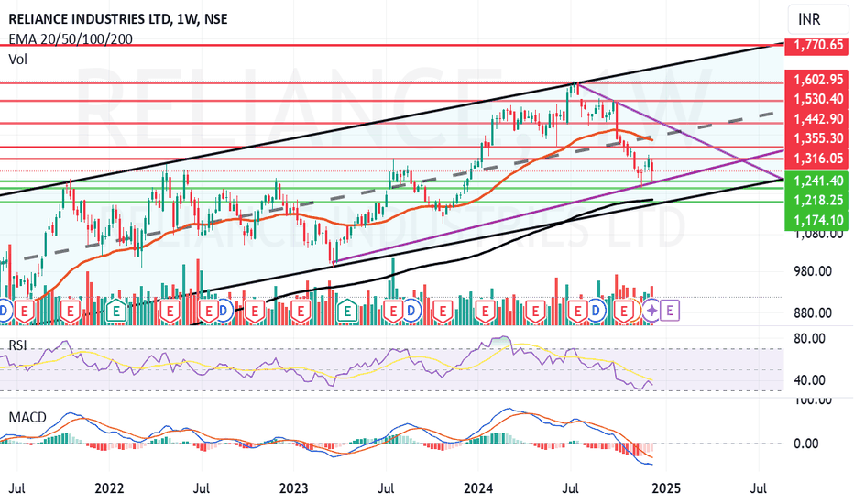854x504 pixels.
Task: Click the 2024 time axis label
Action: tap(478, 488)
